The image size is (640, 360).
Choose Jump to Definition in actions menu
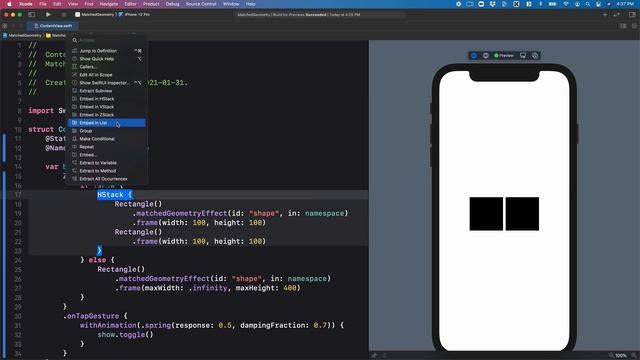pyautogui.click(x=107, y=51)
